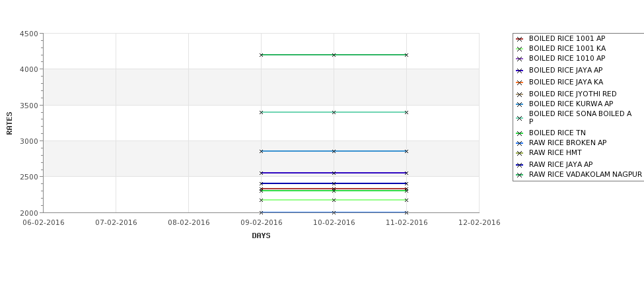Click the 4200 data point on 10-02-2016
This screenshot has height=283, width=644.
click(334, 55)
